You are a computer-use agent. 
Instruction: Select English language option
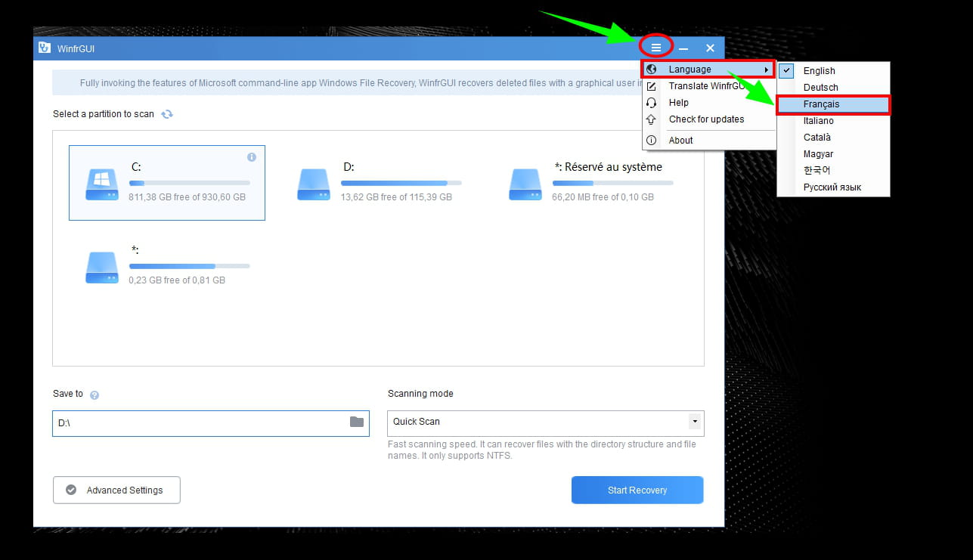(833, 71)
